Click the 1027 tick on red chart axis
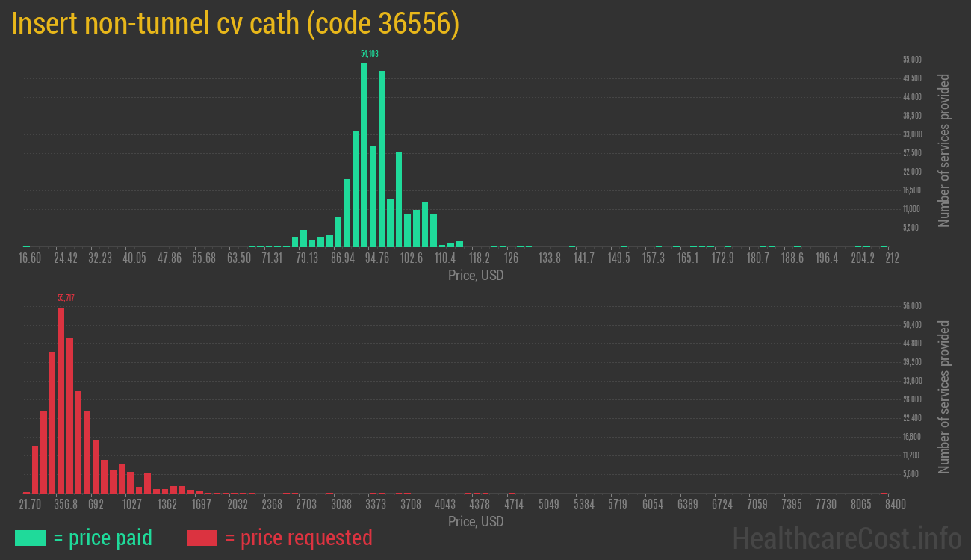This screenshot has width=971, height=560. tap(132, 505)
